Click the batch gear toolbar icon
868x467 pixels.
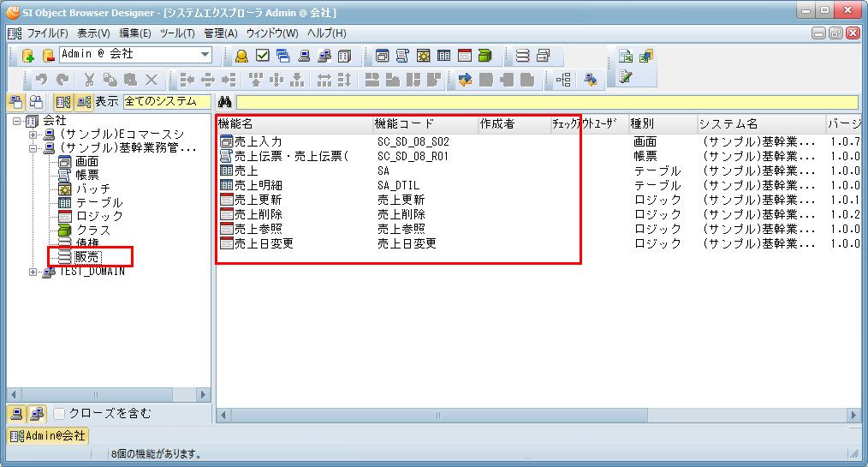click(424, 56)
